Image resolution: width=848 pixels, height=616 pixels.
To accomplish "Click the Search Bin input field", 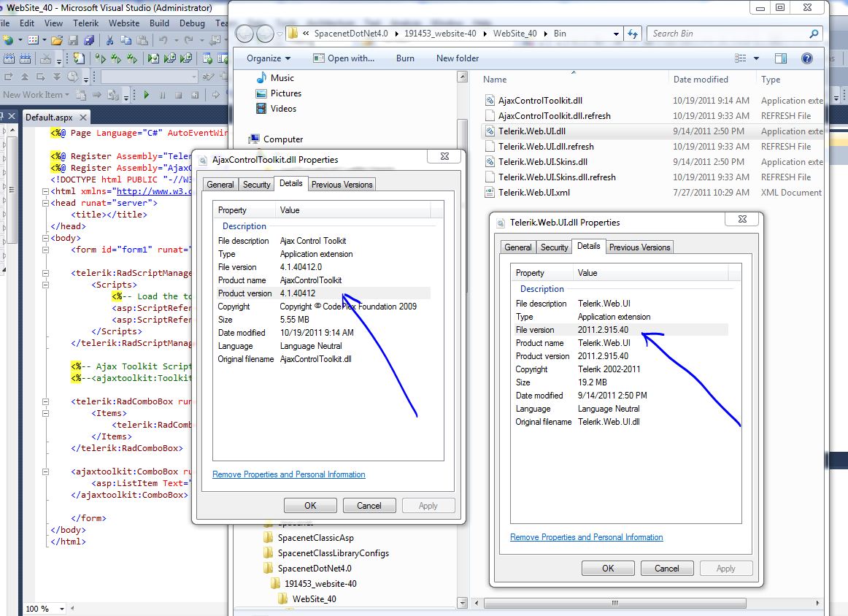I will pyautogui.click(x=728, y=34).
